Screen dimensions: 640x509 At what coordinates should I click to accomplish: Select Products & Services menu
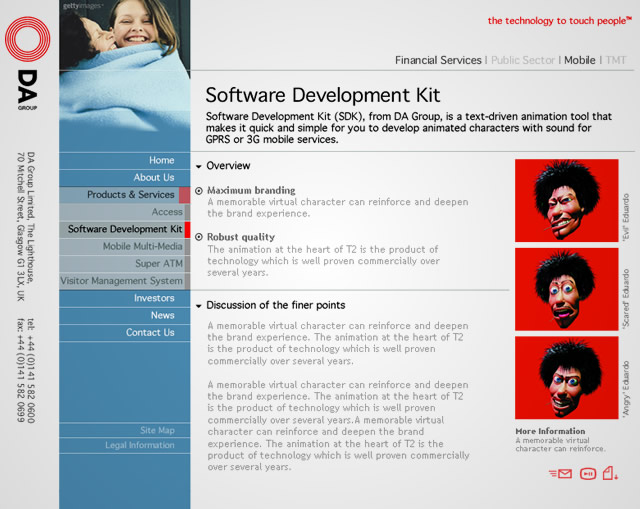pyautogui.click(x=124, y=195)
